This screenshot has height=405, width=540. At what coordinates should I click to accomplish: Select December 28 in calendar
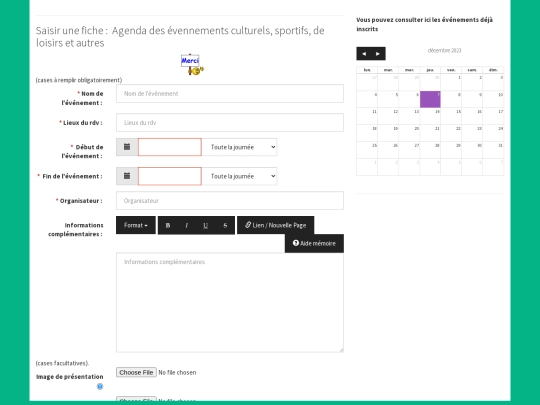click(430, 150)
